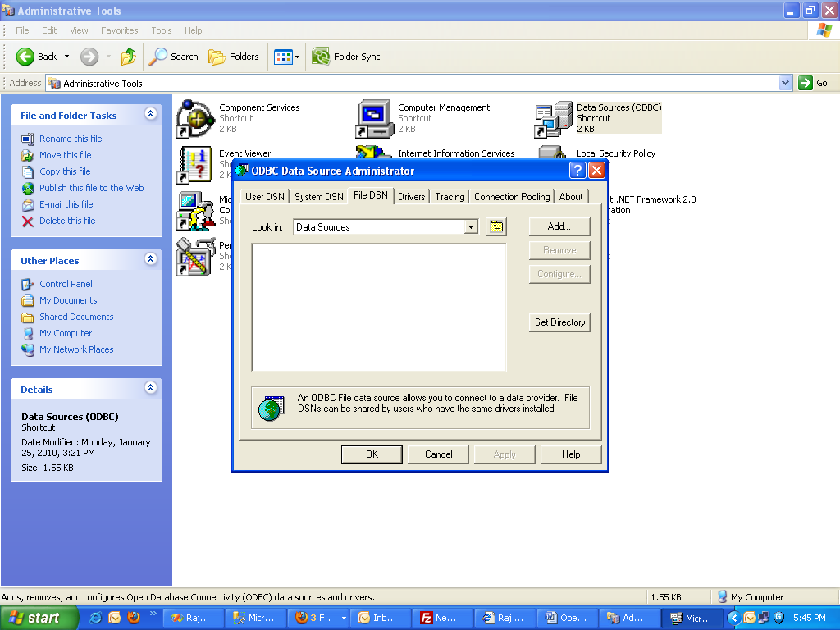Click the ODBC dialog's question mark help icon
This screenshot has height=630, width=840.
[x=577, y=171]
